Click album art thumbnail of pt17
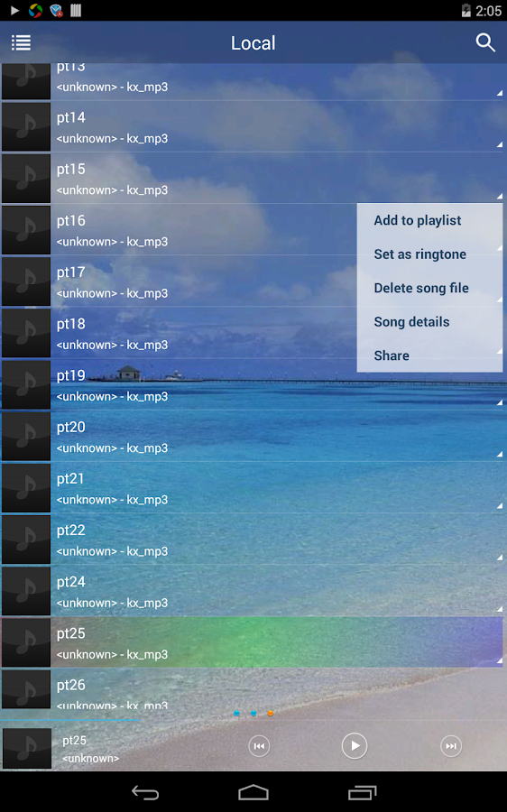Image resolution: width=507 pixels, height=812 pixels. 26,281
